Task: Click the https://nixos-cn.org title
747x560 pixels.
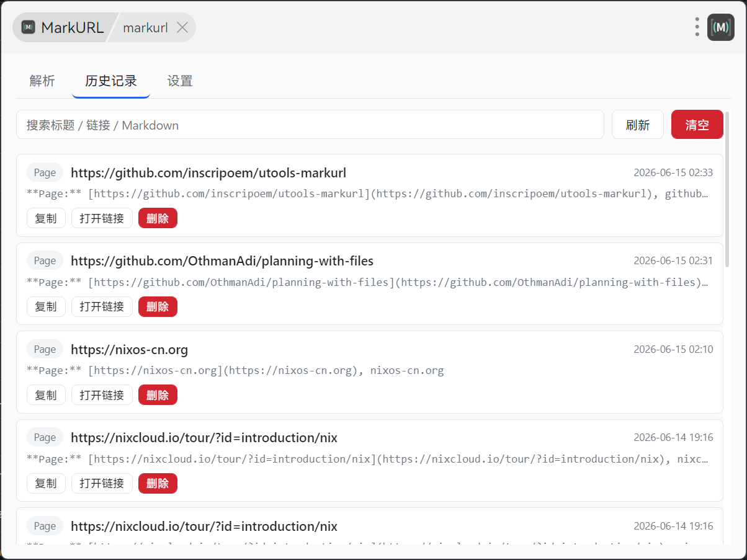Action: [129, 349]
